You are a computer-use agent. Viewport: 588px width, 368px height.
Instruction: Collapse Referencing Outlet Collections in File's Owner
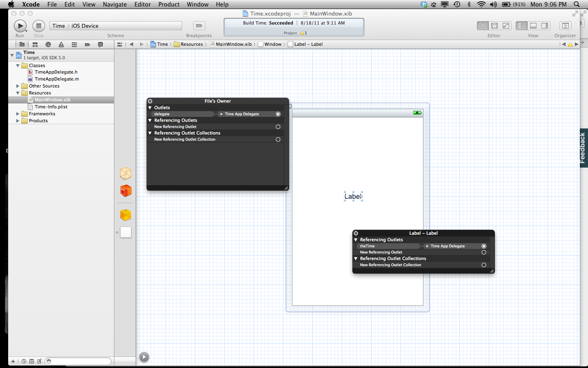(150, 133)
